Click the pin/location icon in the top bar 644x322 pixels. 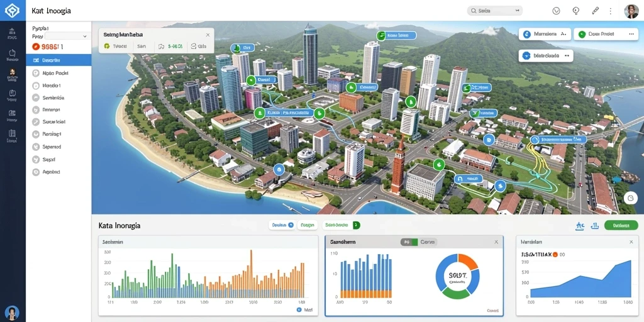point(576,11)
